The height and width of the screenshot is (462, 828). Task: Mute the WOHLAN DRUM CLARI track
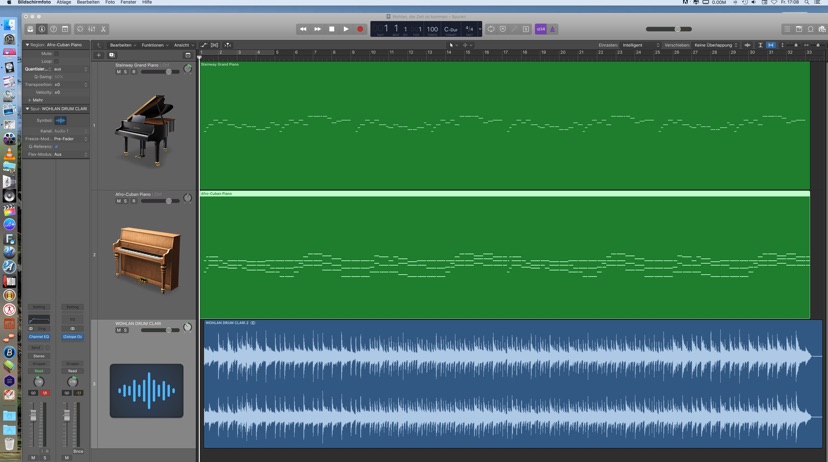point(118,331)
